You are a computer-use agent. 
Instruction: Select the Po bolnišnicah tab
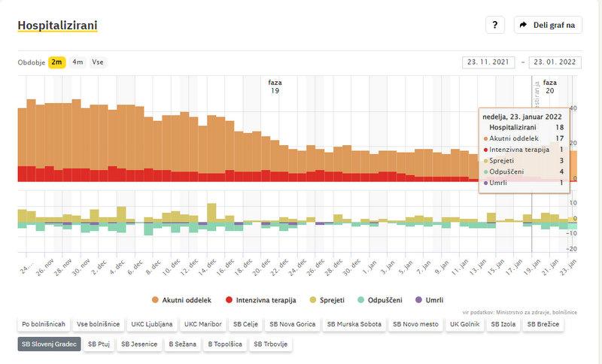coord(42,325)
